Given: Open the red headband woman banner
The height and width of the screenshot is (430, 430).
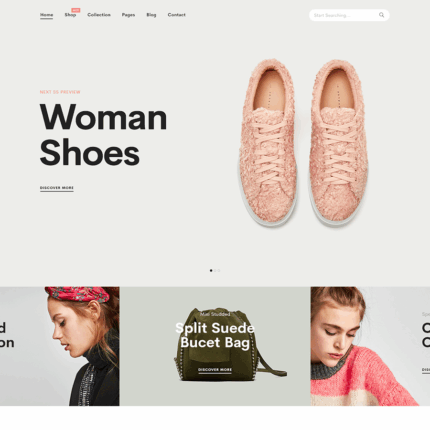Looking at the screenshot, I should [x=60, y=346].
